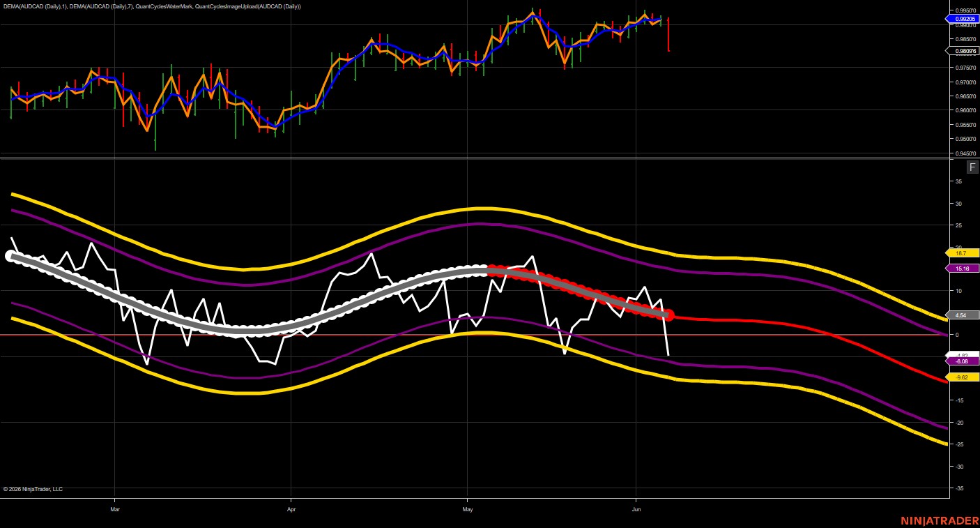
Task: Click the gray 4.54 cycle value marker
Action: tap(963, 315)
